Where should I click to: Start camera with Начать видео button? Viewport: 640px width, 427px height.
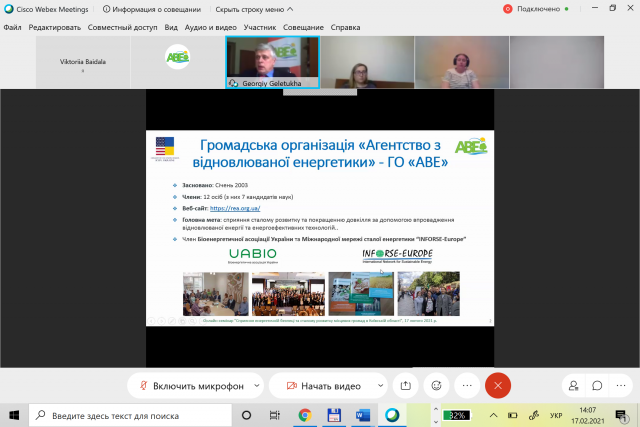click(323, 386)
